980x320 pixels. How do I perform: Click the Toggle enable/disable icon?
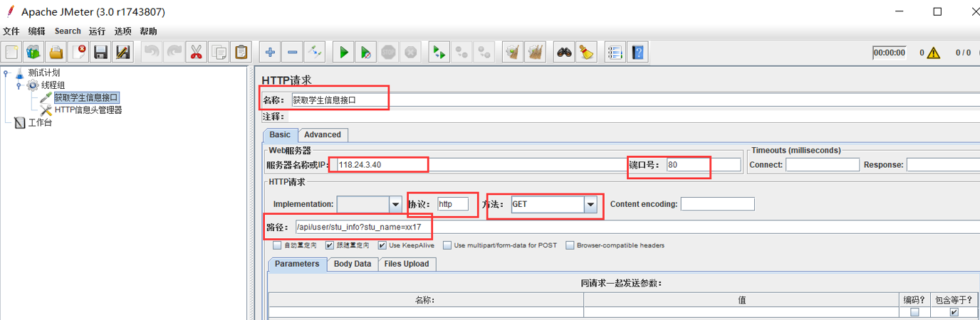[x=315, y=52]
